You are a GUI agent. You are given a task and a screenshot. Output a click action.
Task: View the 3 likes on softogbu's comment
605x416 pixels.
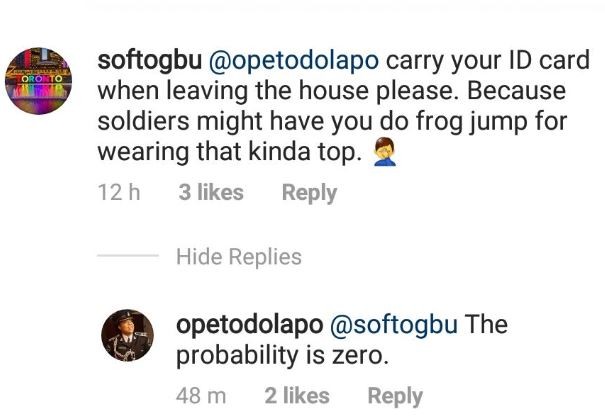(x=211, y=193)
